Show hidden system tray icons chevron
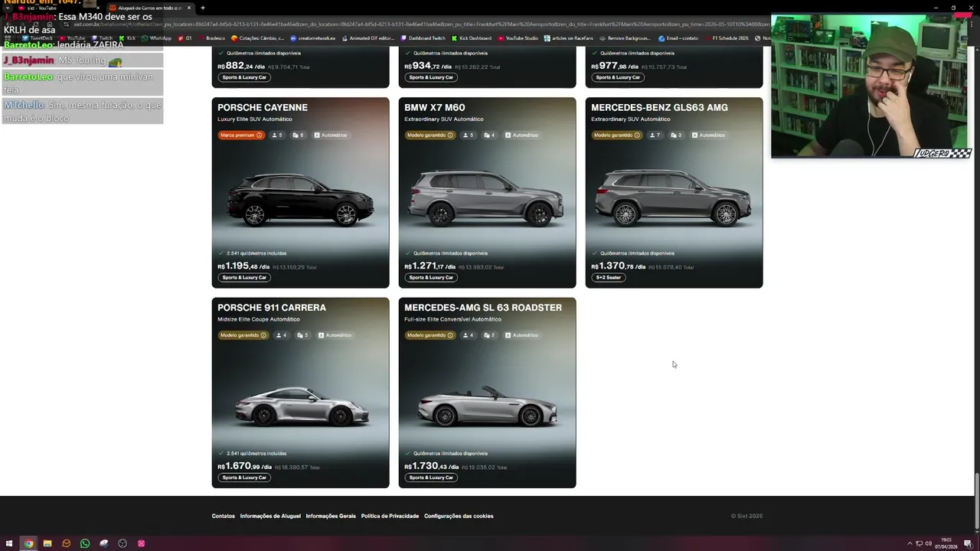Viewport: 980px width, 551px height. click(x=910, y=543)
